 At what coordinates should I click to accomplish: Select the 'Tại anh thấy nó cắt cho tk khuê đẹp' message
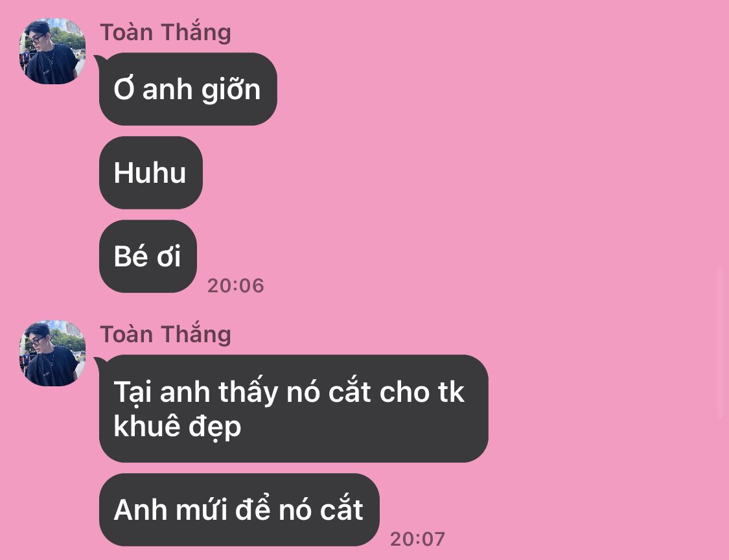[x=294, y=408]
